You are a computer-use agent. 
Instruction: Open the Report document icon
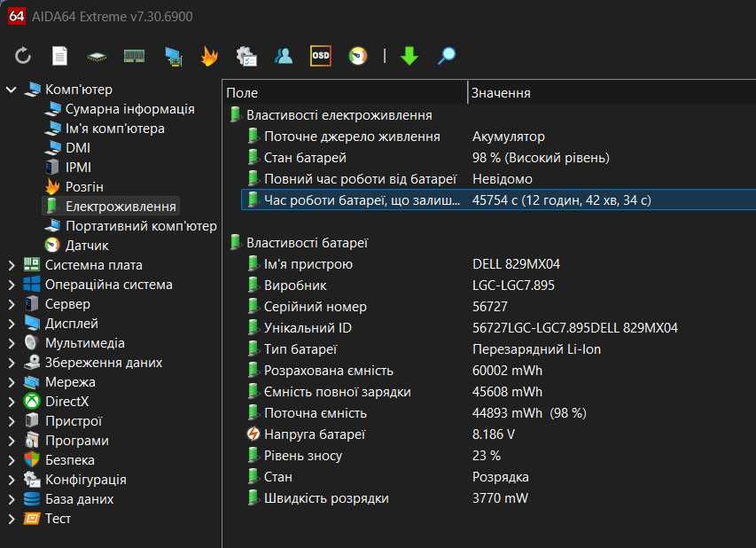[x=59, y=56]
